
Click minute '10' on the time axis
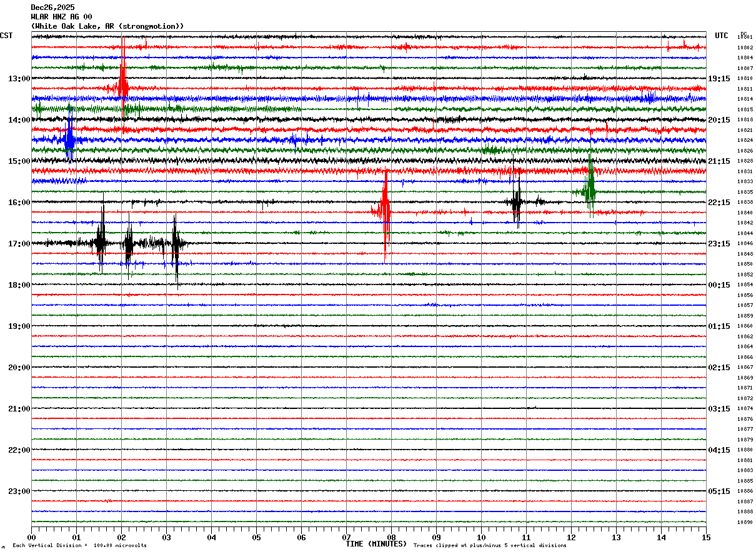coord(481,537)
